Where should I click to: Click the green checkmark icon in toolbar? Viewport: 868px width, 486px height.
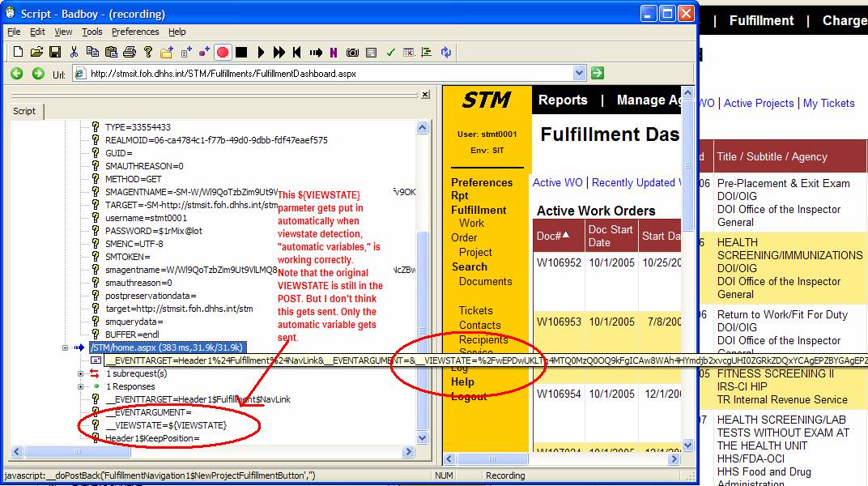pyautogui.click(x=390, y=53)
